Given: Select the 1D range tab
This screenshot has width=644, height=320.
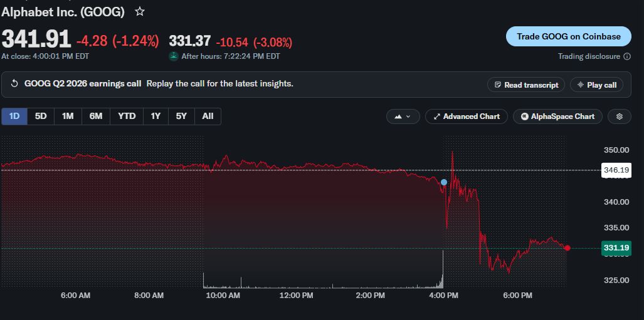Looking at the screenshot, I should 14,116.
